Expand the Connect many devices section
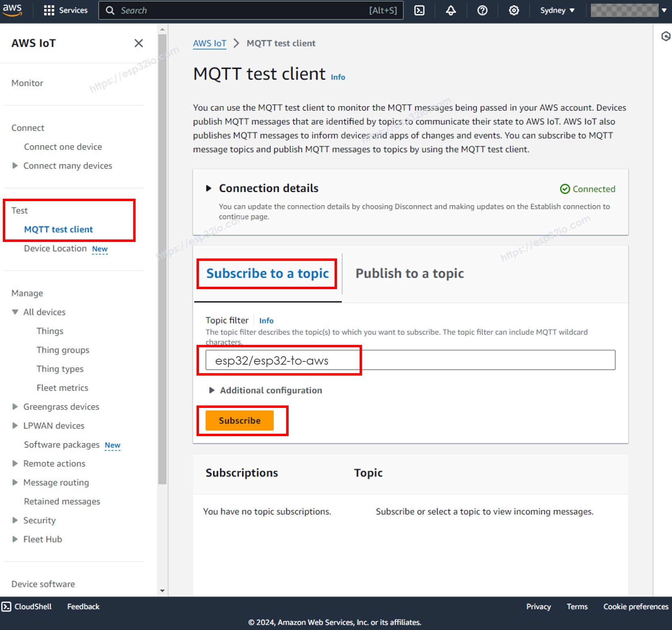 click(15, 166)
